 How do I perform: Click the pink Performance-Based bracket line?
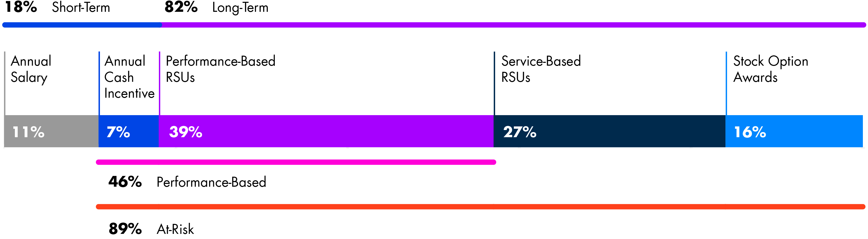coord(296,162)
